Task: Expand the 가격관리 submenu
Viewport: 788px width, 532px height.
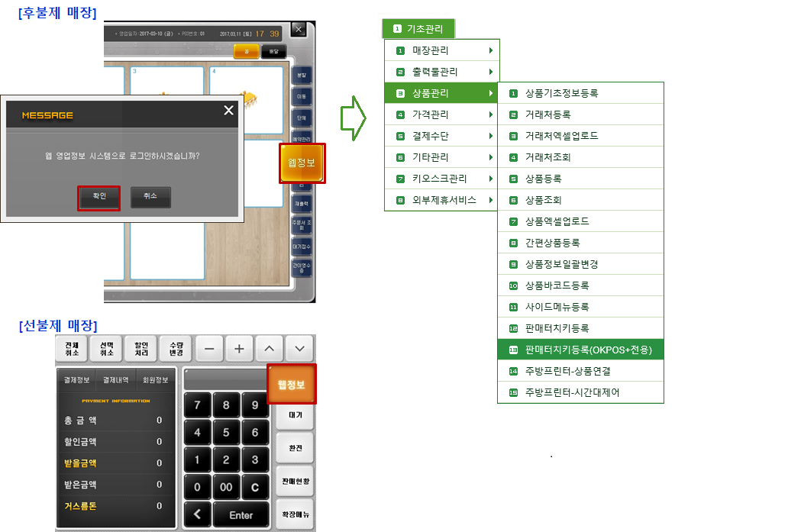Action: [x=442, y=114]
